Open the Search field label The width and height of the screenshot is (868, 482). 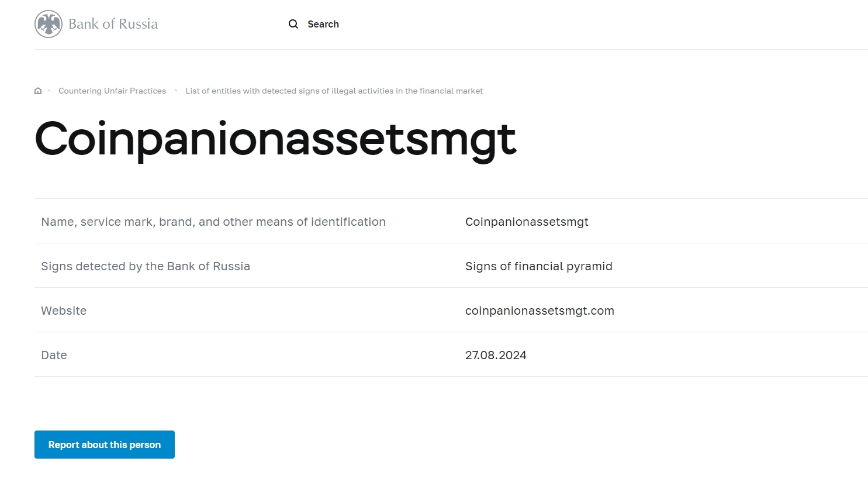click(323, 24)
